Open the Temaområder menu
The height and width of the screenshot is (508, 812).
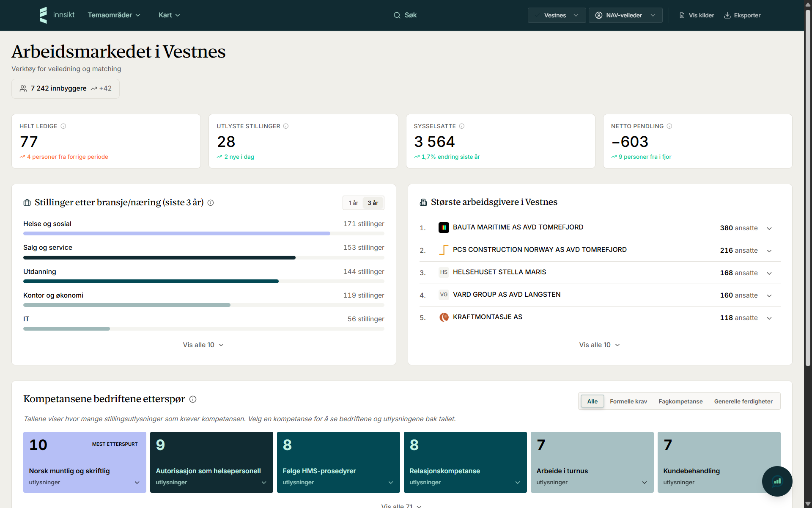click(114, 15)
